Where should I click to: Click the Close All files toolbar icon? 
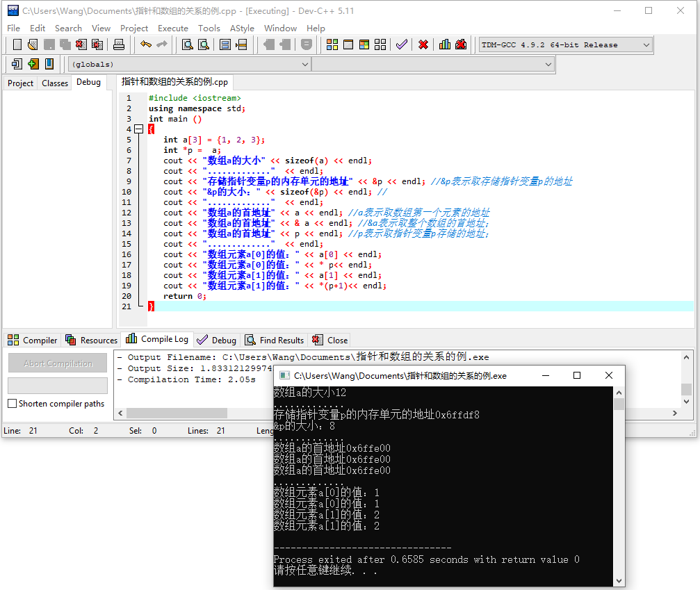pos(97,44)
